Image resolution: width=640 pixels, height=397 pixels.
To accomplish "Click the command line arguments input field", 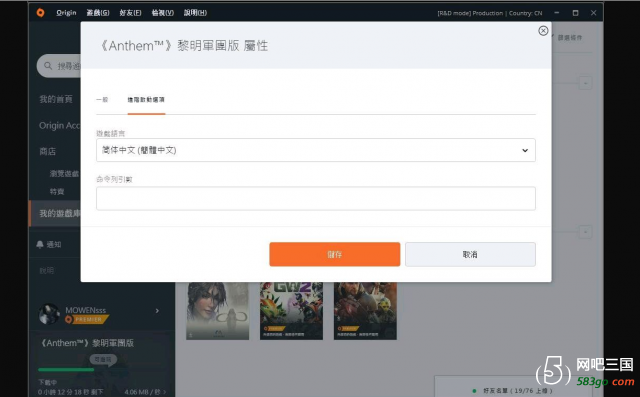I will [x=316, y=199].
